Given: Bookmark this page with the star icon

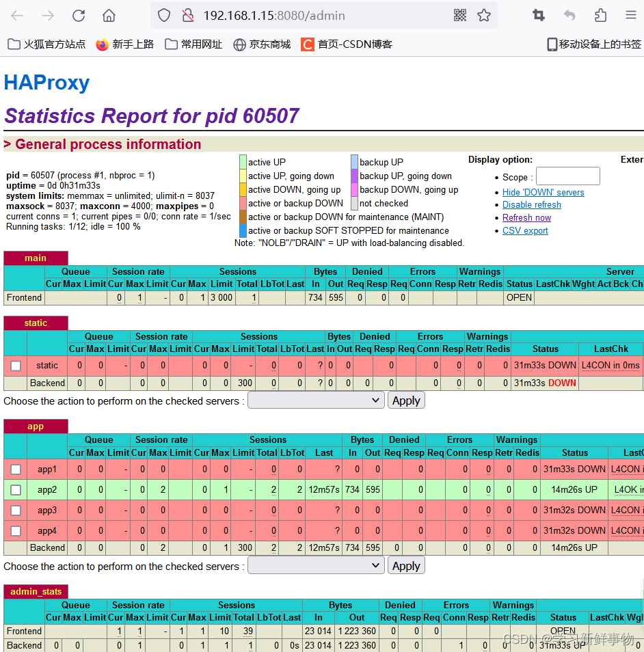Looking at the screenshot, I should pos(485,15).
